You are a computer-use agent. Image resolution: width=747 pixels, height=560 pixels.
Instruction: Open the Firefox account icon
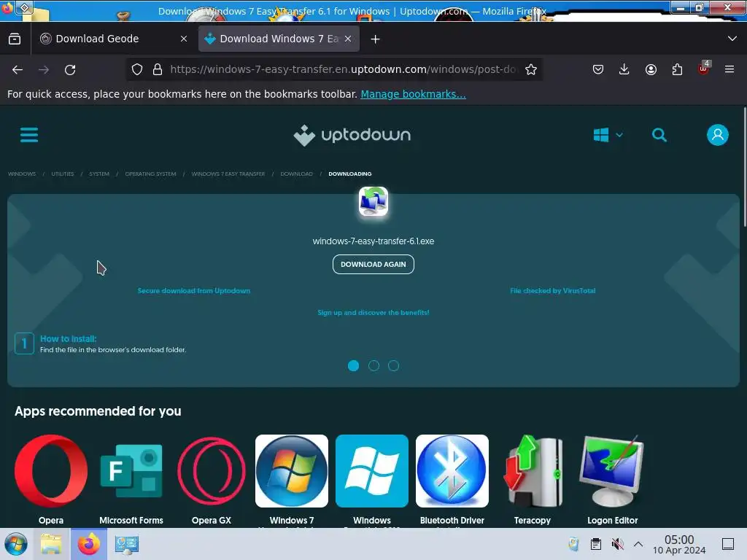(x=651, y=69)
